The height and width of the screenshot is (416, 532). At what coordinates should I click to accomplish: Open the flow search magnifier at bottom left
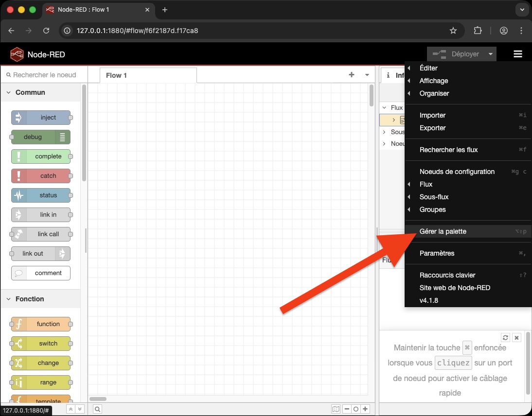(97, 409)
